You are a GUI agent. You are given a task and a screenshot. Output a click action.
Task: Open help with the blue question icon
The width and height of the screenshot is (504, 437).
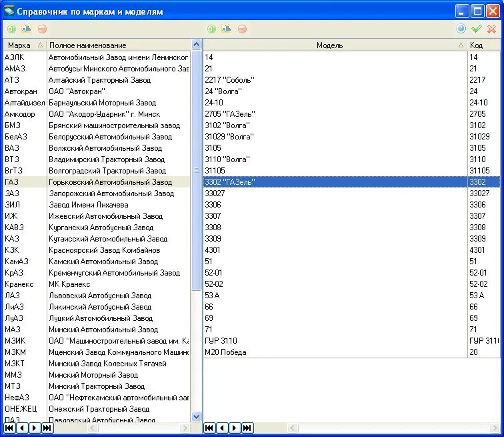pyautogui.click(x=461, y=29)
